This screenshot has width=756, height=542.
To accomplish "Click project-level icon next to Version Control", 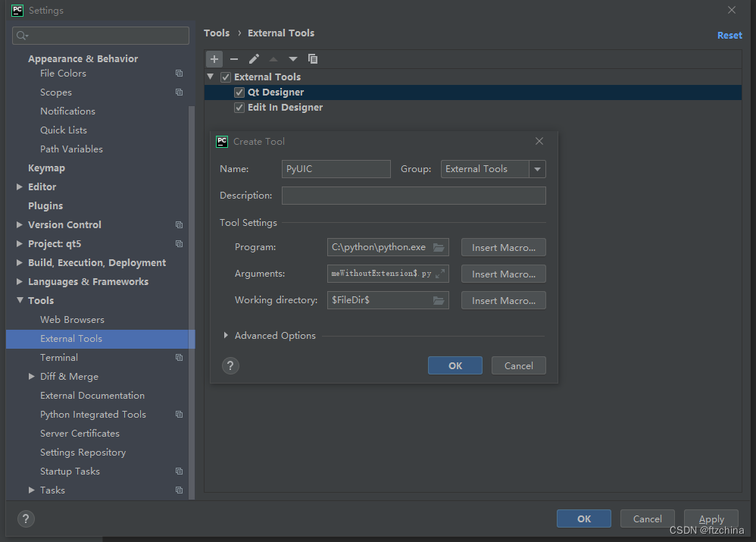I will tap(179, 225).
